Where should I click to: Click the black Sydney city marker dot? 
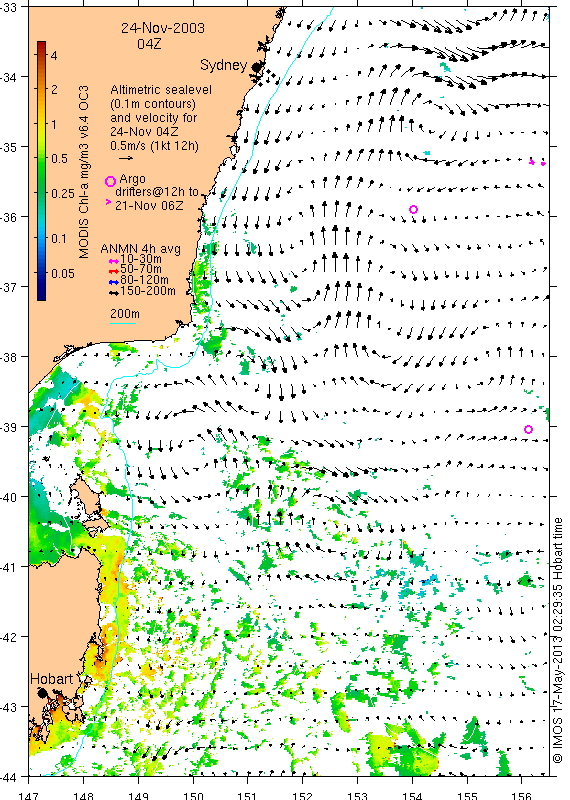tap(256, 67)
